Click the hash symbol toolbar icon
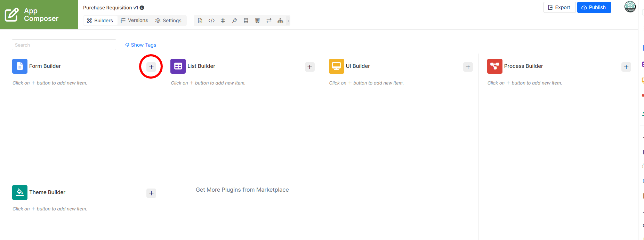 pos(223,21)
